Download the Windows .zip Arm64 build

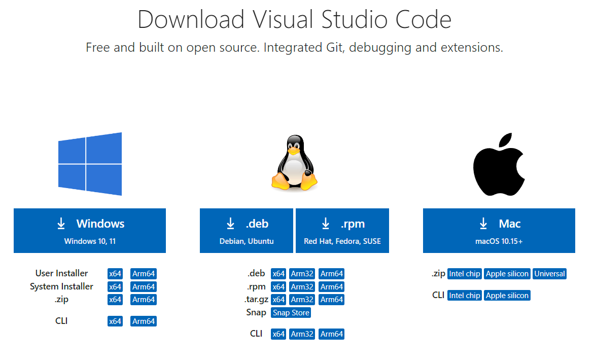pos(144,300)
